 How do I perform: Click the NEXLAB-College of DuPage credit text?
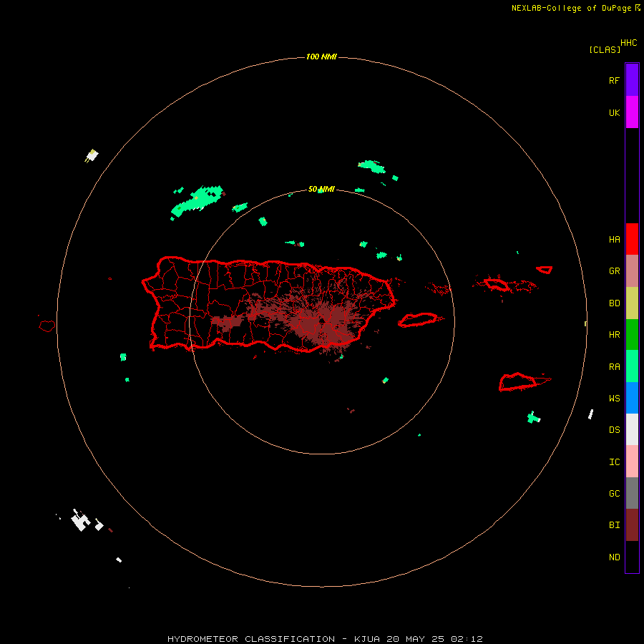(571, 8)
